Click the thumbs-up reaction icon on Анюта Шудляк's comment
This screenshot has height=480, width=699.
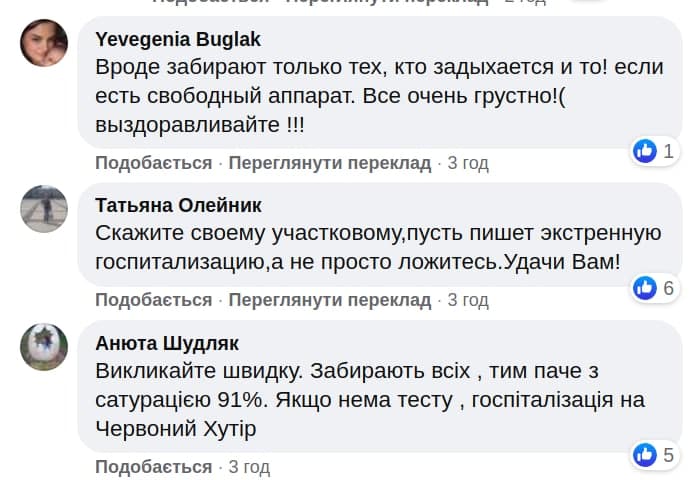[x=645, y=455]
